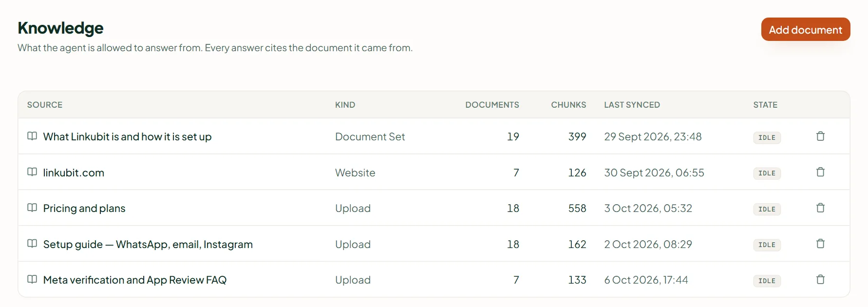Click chunk count 399

tap(577, 136)
